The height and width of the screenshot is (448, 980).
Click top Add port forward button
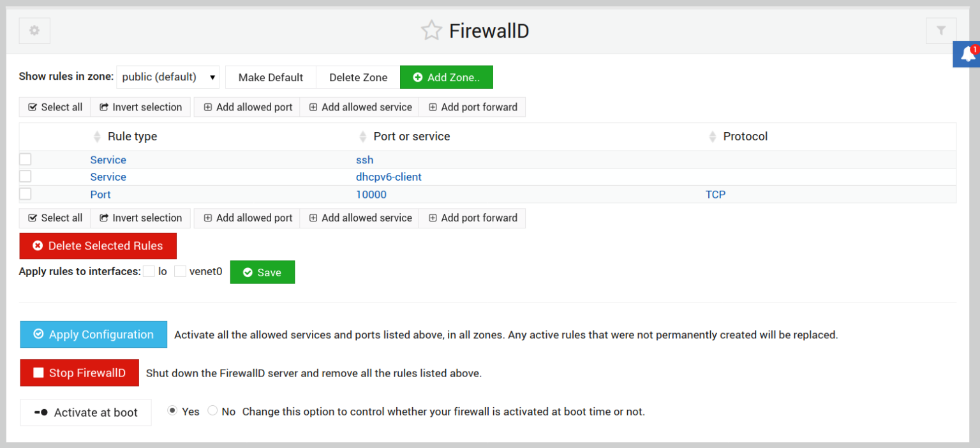point(472,107)
